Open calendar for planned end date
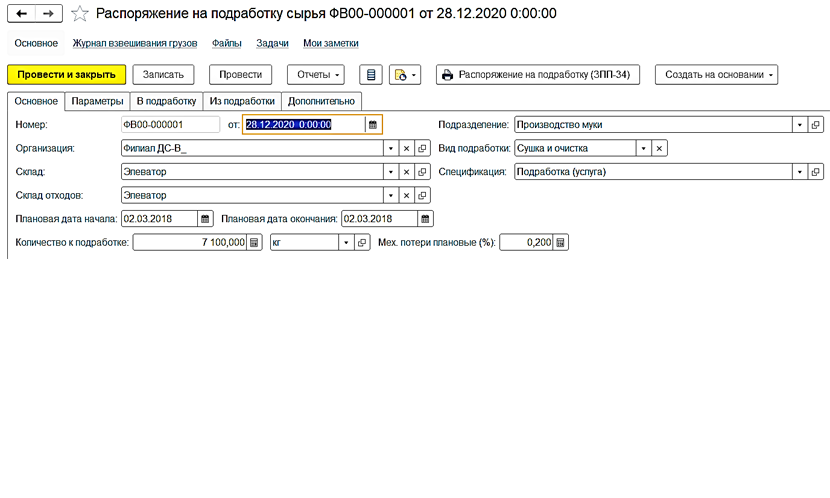Image resolution: width=830 pixels, height=498 pixels. (x=425, y=219)
